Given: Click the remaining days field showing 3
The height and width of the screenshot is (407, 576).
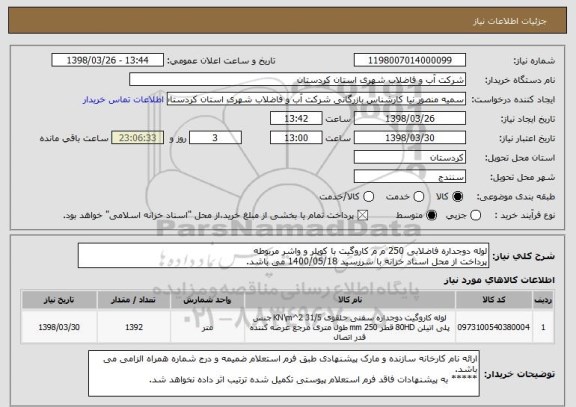Looking at the screenshot, I should [215, 138].
